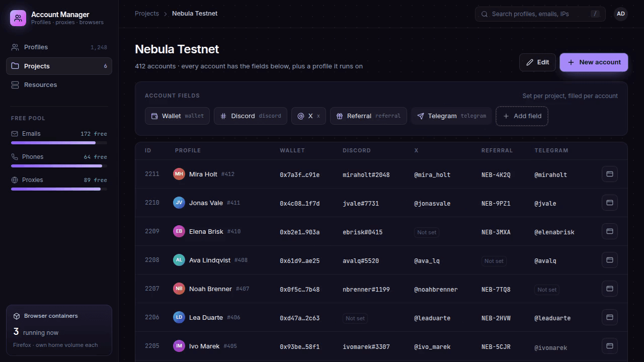Open browser icon for Ava Lindqvist row
This screenshot has width=644, height=362.
pos(610,260)
